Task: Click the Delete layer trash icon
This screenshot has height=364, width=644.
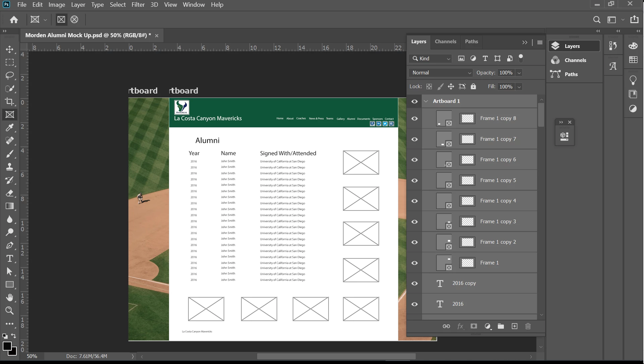Action: (528, 326)
